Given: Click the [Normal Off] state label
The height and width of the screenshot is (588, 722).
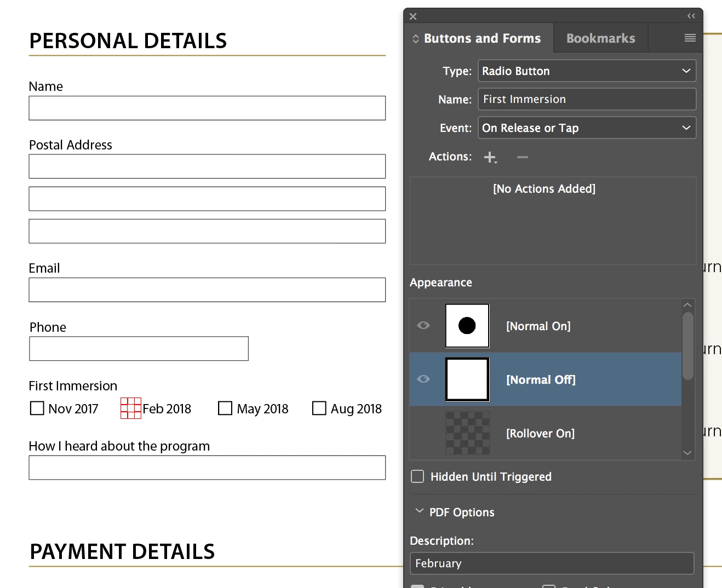Looking at the screenshot, I should (x=541, y=380).
